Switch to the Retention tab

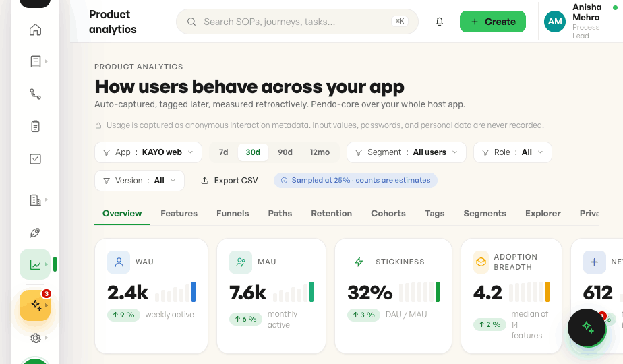pos(331,214)
